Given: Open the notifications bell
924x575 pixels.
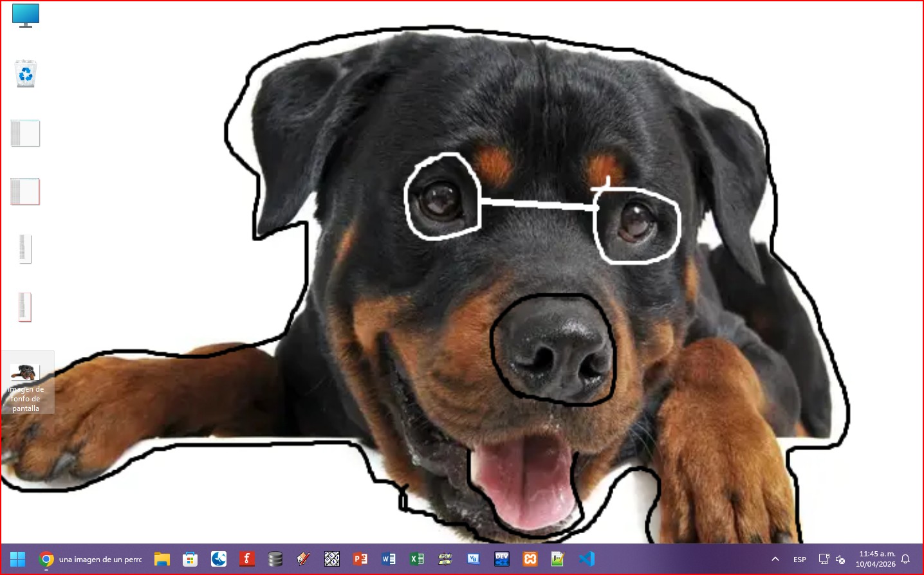Looking at the screenshot, I should tap(905, 559).
